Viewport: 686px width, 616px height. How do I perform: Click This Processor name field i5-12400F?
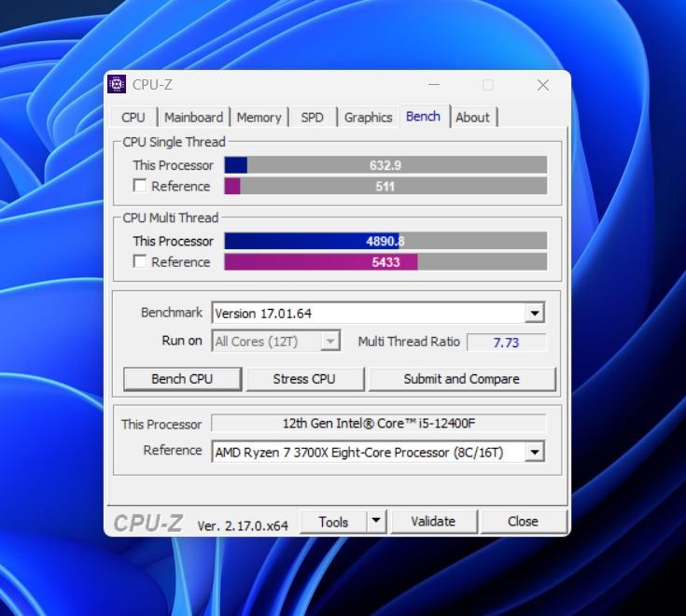click(378, 424)
